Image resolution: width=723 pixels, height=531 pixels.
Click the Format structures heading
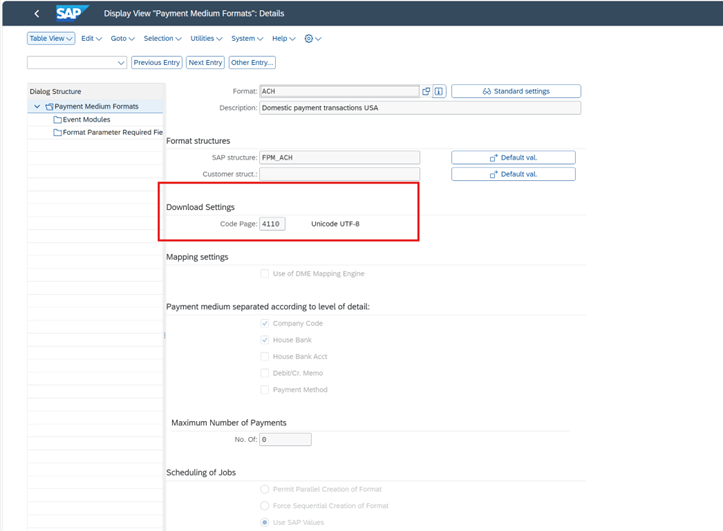point(198,141)
